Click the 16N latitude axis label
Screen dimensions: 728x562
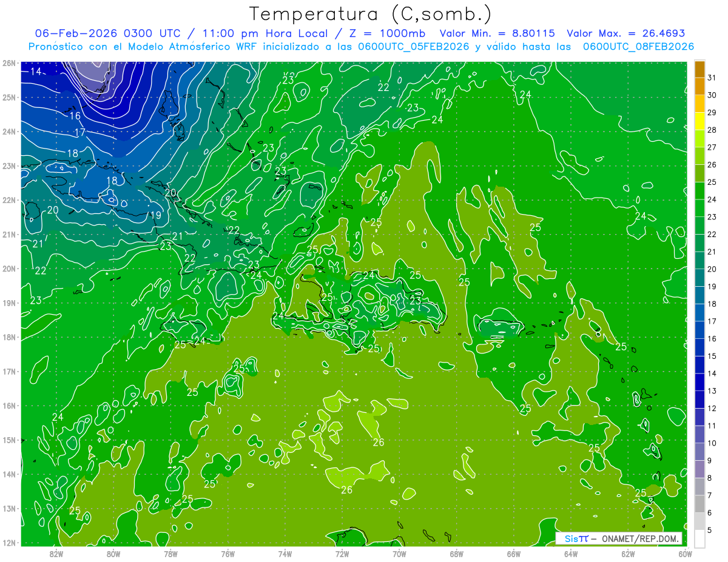pyautogui.click(x=8, y=406)
